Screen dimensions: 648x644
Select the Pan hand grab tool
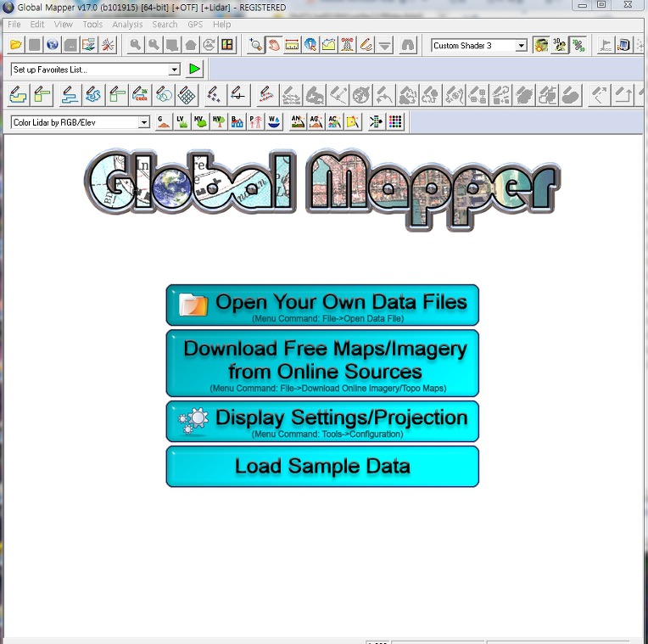click(274, 45)
